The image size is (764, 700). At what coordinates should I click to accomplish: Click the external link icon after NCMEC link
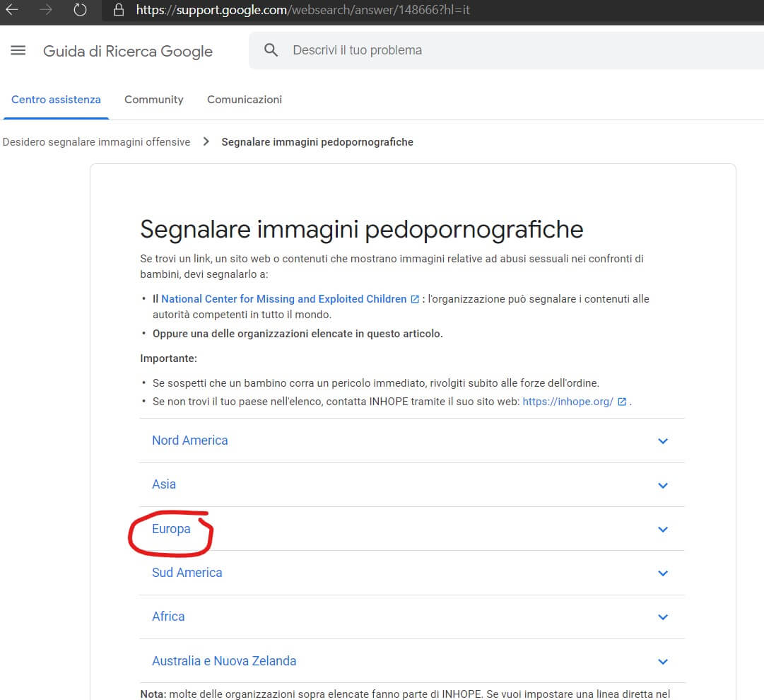(x=415, y=299)
